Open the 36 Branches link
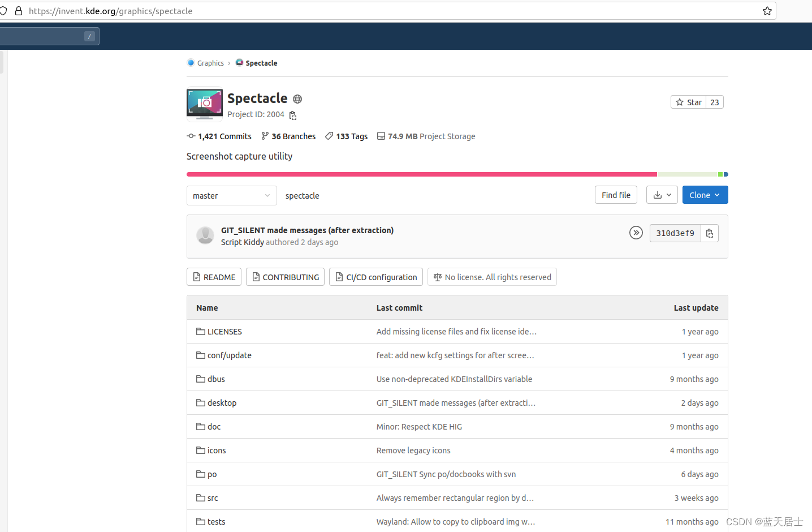Viewport: 812px width, 532px height. pos(288,136)
